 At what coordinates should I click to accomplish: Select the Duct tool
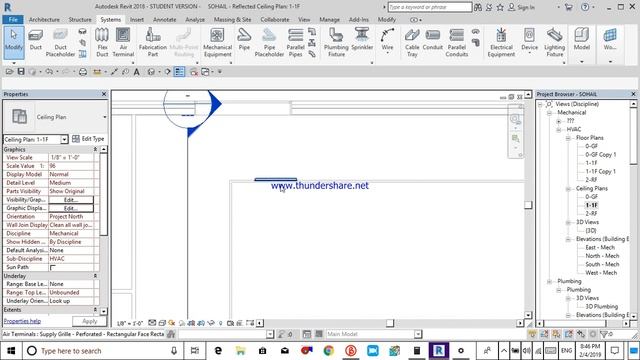[x=36, y=40]
